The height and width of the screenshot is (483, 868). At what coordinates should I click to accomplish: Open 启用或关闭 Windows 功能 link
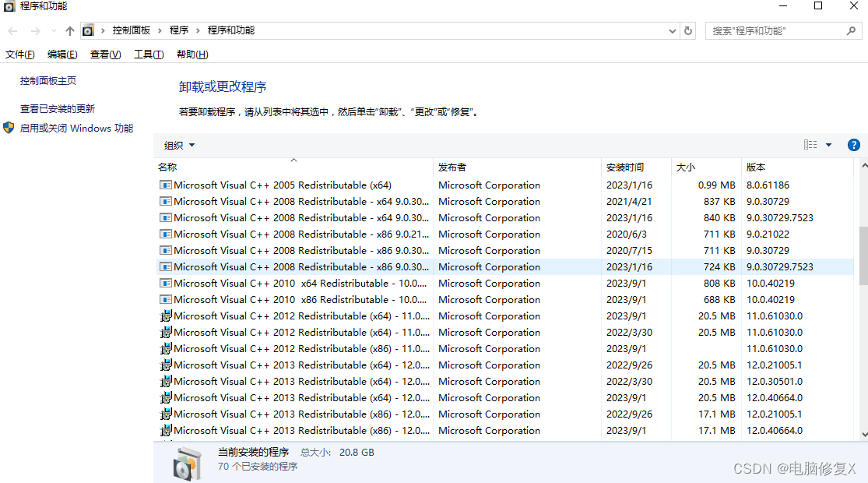point(76,128)
